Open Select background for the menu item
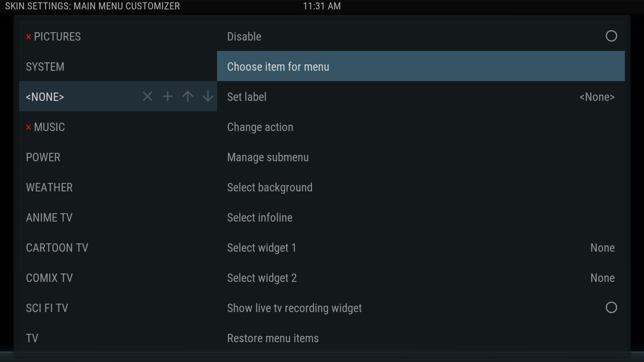 click(270, 187)
